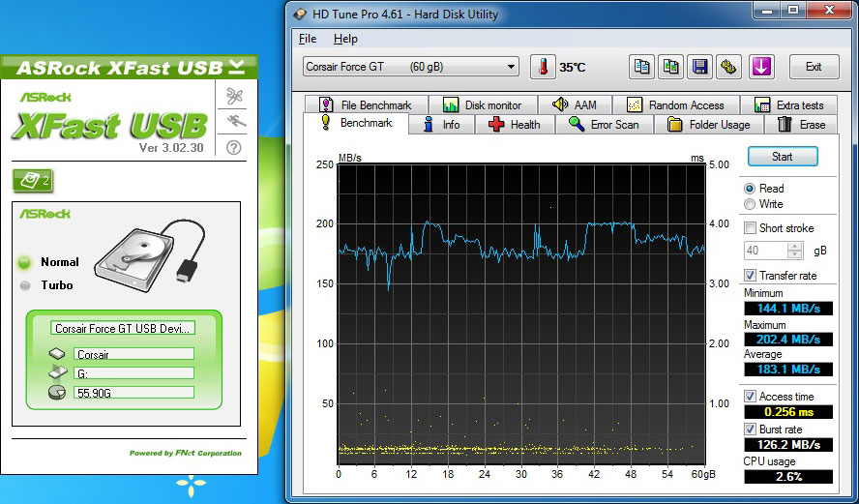Click the 126.2 MB/s burst rate value

(788, 444)
